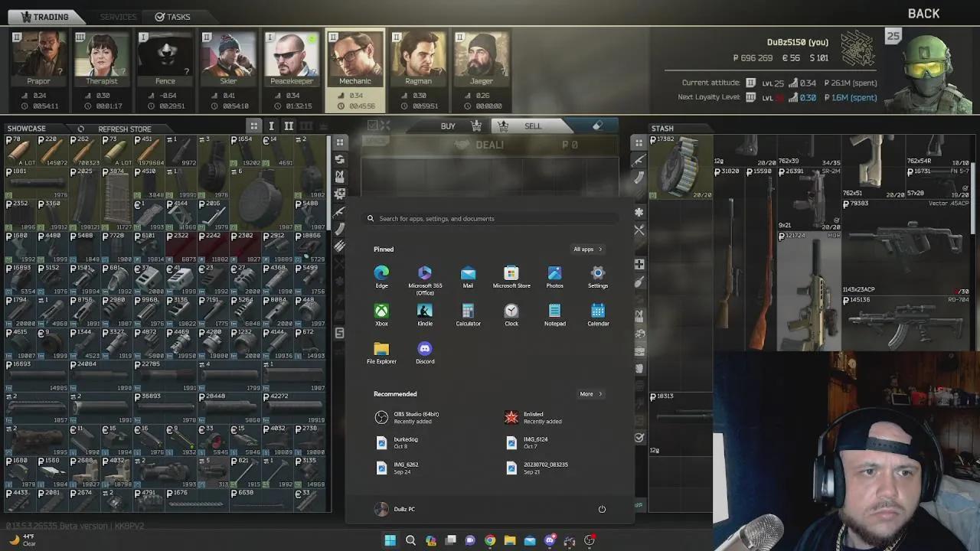The height and width of the screenshot is (551, 980).
Task: Switch to the SERVICES tab
Action: pyautogui.click(x=119, y=16)
